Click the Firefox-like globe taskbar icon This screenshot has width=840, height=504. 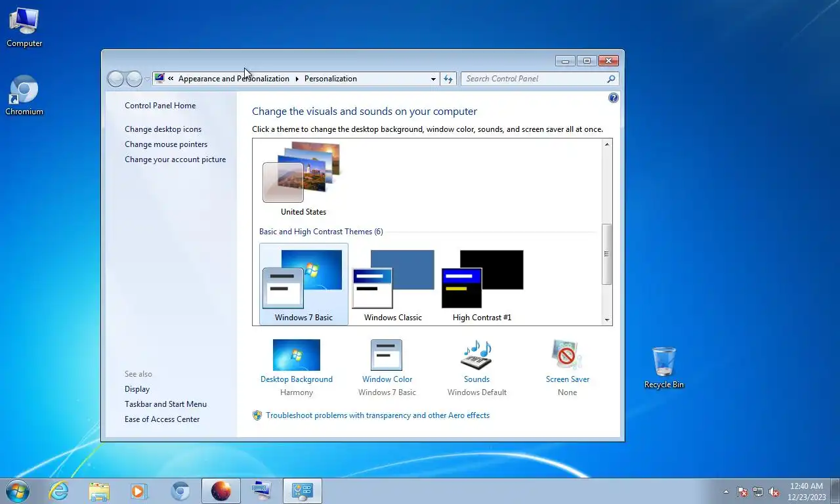[x=221, y=491]
